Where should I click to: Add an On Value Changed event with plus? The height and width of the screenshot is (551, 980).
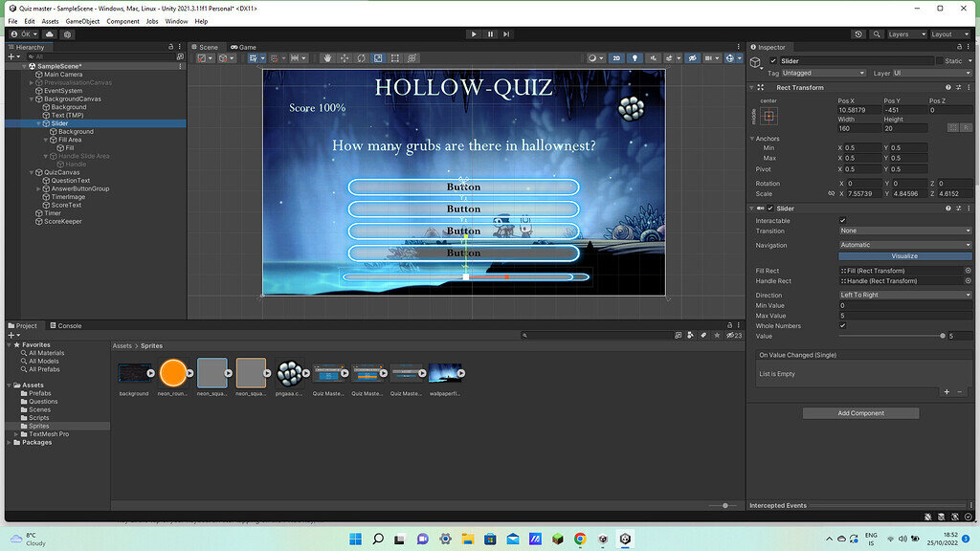coord(947,391)
